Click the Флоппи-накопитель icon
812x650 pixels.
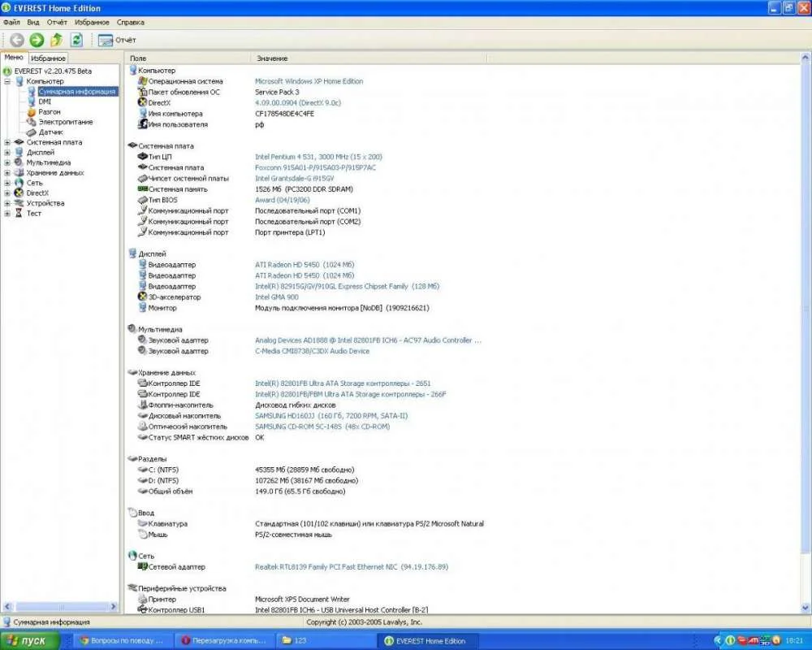click(x=143, y=405)
